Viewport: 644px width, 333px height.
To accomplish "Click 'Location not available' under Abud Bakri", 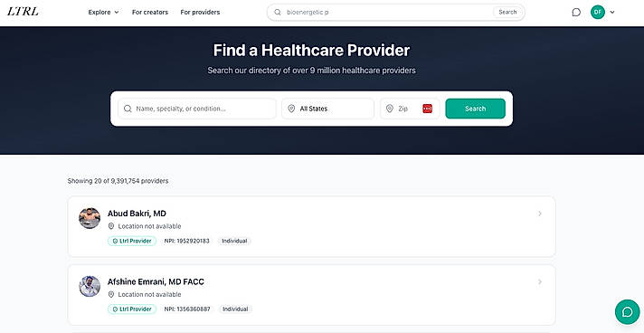I will 149,226.
